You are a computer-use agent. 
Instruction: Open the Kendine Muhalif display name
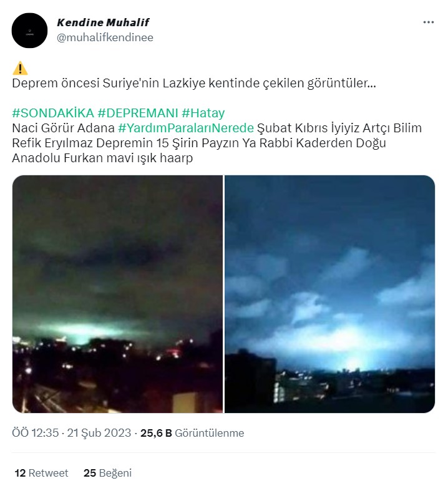click(x=103, y=22)
